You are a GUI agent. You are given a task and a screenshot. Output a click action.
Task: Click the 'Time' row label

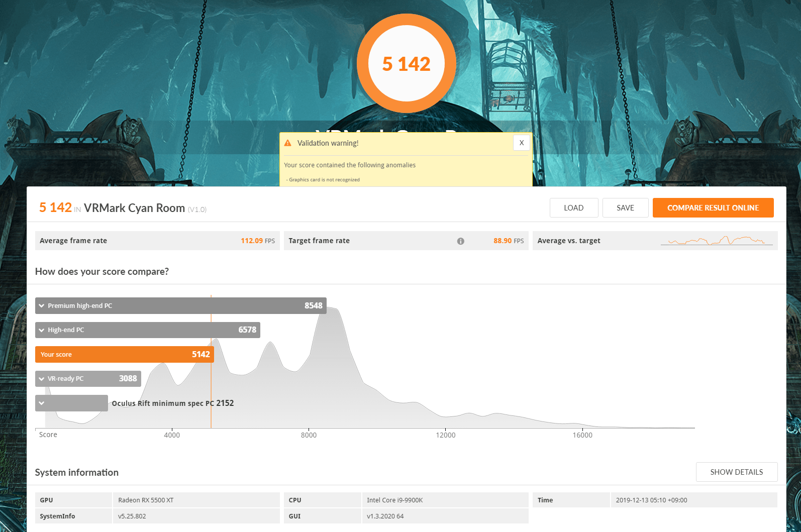[545, 500]
